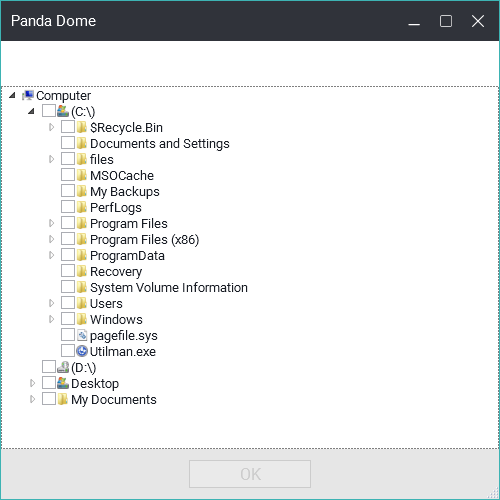Tick the My Backups checkbox
Screen dimensions: 500x500
tap(68, 191)
